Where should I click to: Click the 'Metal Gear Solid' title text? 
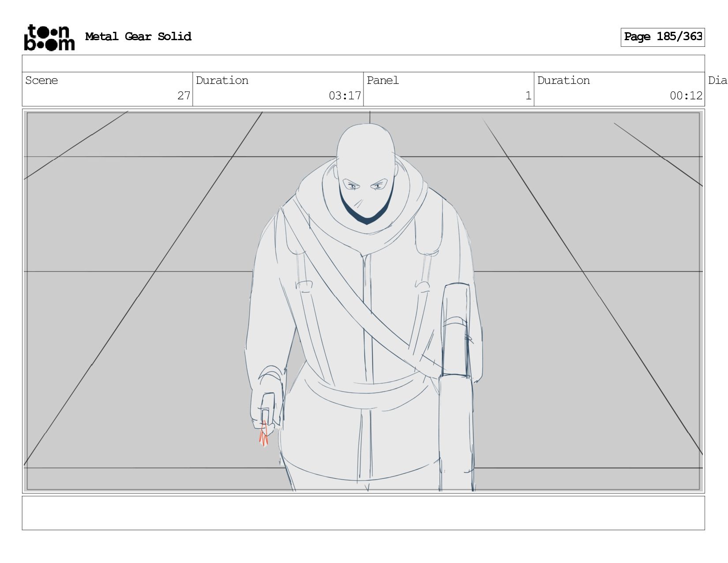(138, 37)
